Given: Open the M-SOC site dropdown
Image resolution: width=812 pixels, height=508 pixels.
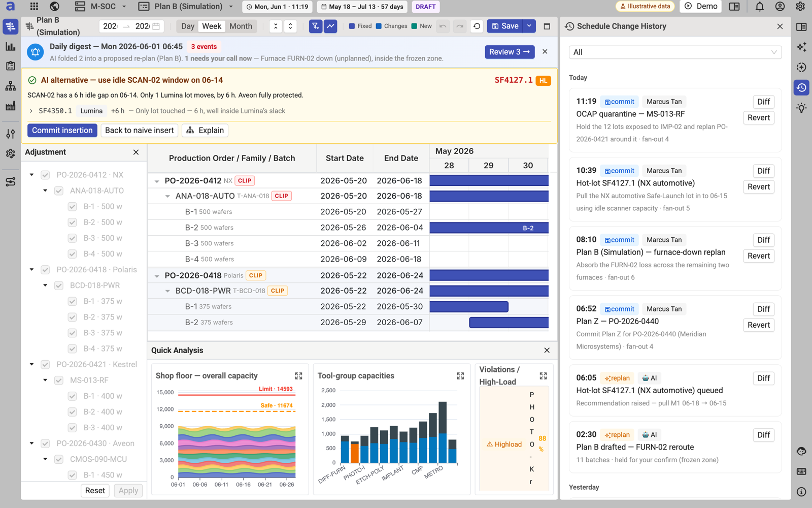Looking at the screenshot, I should [101, 7].
